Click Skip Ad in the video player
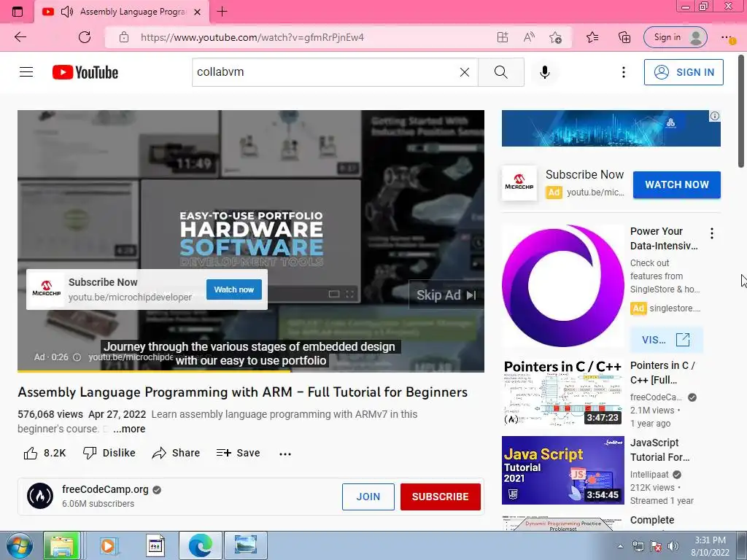This screenshot has height=560, width=747. [x=446, y=295]
